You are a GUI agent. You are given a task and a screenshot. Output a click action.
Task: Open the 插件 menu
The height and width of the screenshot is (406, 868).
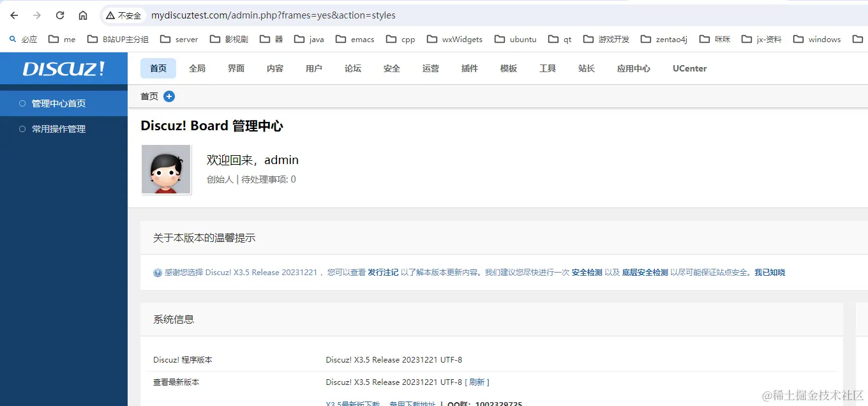pyautogui.click(x=470, y=68)
